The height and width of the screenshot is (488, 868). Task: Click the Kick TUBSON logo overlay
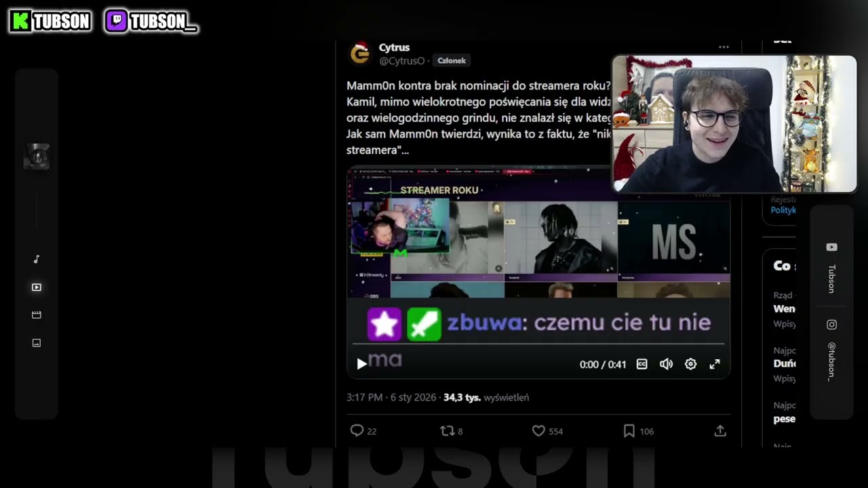[50, 22]
